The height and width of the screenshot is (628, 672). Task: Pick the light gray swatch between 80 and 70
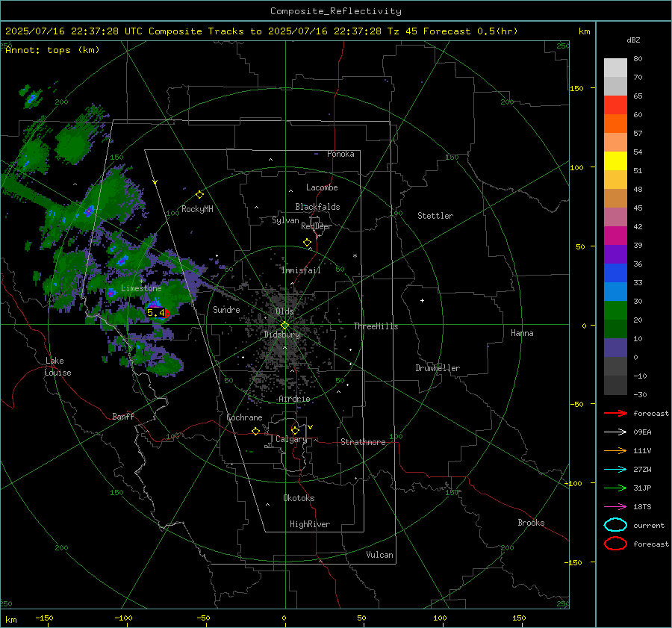click(615, 68)
